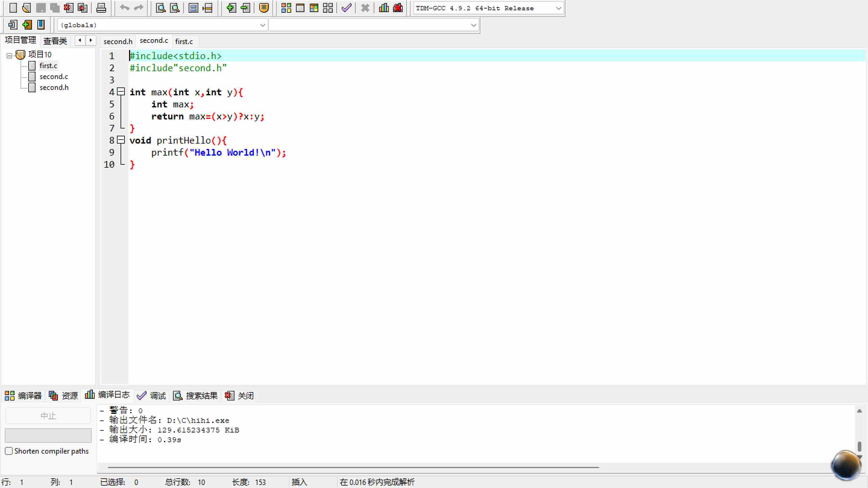Click the Add file to project icon

[x=231, y=8]
